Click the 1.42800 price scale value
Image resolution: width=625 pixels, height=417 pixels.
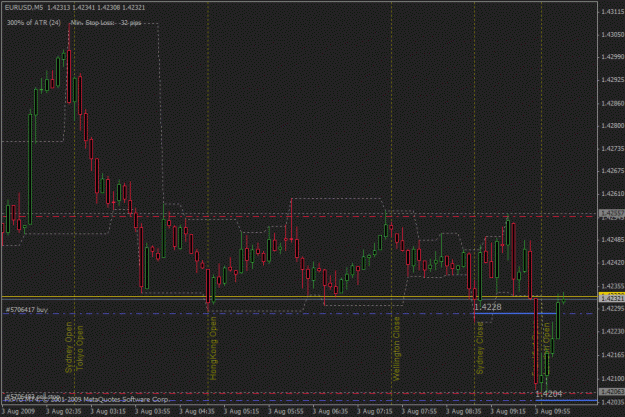pos(613,126)
